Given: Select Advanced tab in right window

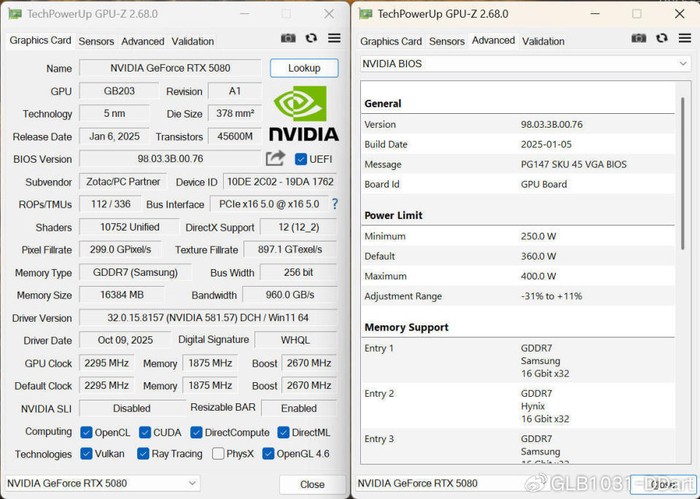Looking at the screenshot, I should point(493,40).
